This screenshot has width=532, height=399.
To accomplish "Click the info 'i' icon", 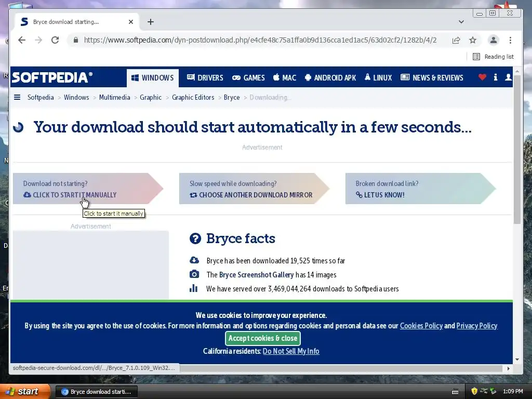I will [x=495, y=77].
